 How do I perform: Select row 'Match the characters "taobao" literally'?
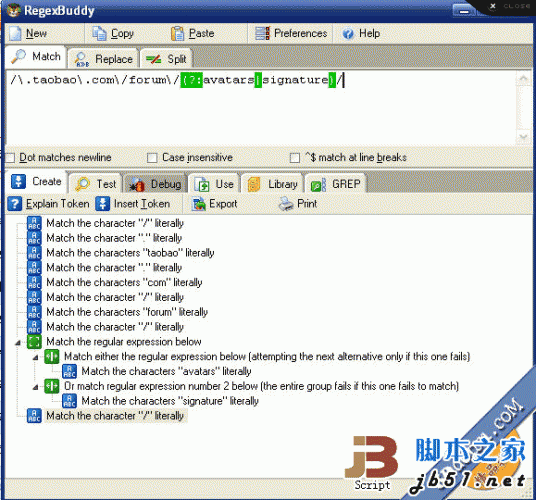click(130, 253)
